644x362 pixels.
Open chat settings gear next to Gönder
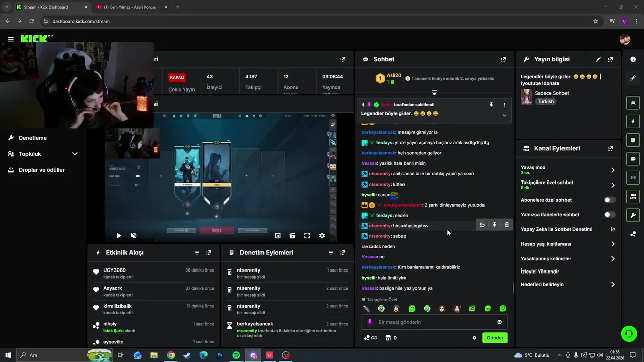[474, 338]
